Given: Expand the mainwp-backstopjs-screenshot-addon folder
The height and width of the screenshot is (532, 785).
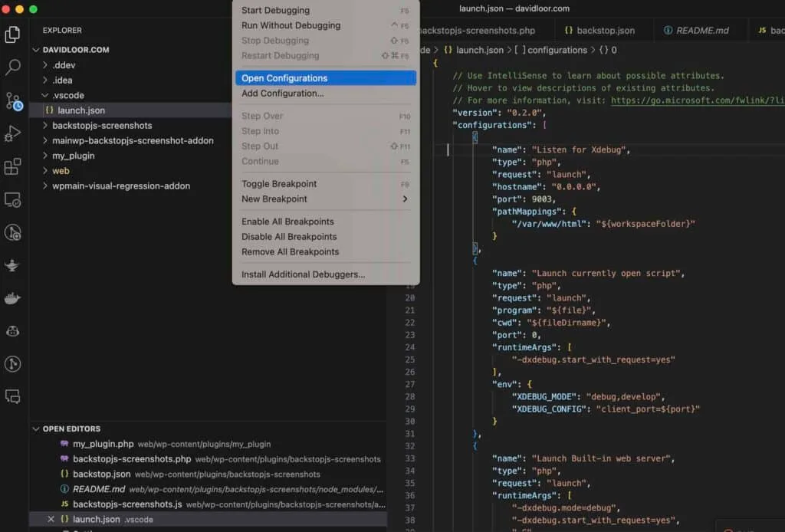Looking at the screenshot, I should tap(45, 140).
